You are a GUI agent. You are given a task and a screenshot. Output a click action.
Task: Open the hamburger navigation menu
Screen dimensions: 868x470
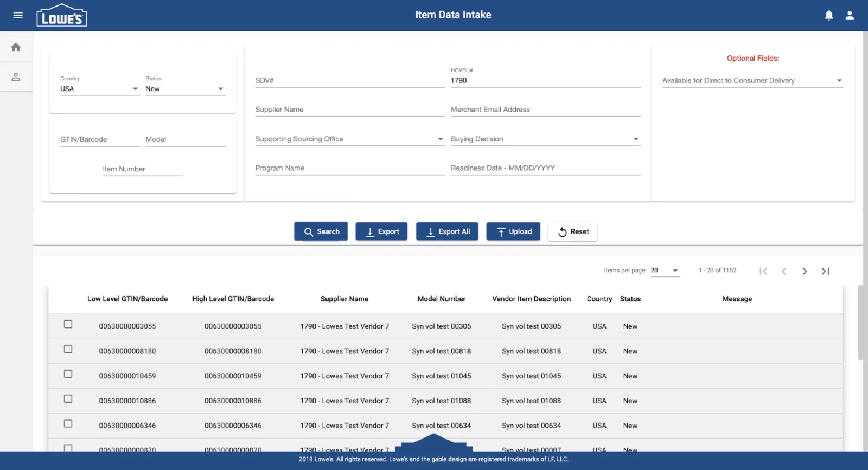point(18,15)
